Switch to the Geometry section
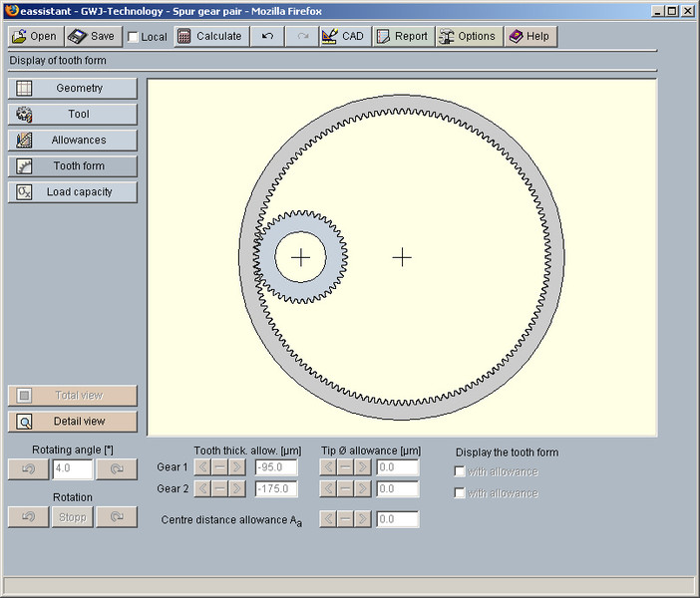Viewport: 700px width, 598px height. coord(73,88)
